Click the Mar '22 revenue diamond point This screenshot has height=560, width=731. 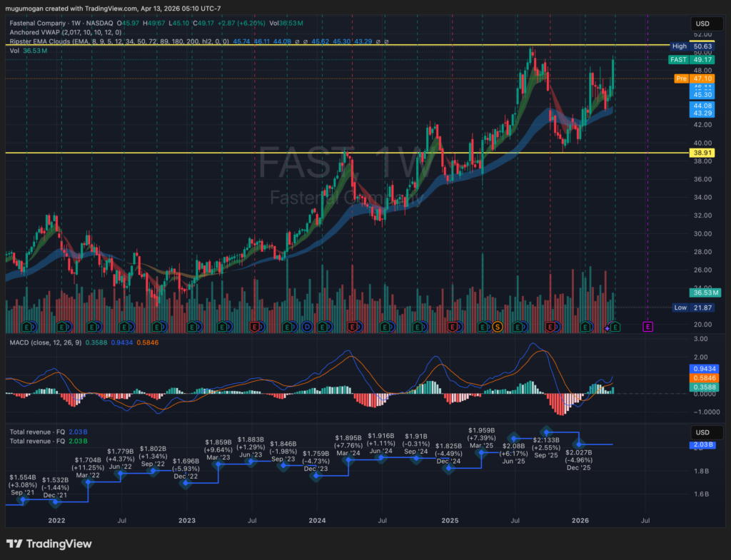[x=89, y=482]
